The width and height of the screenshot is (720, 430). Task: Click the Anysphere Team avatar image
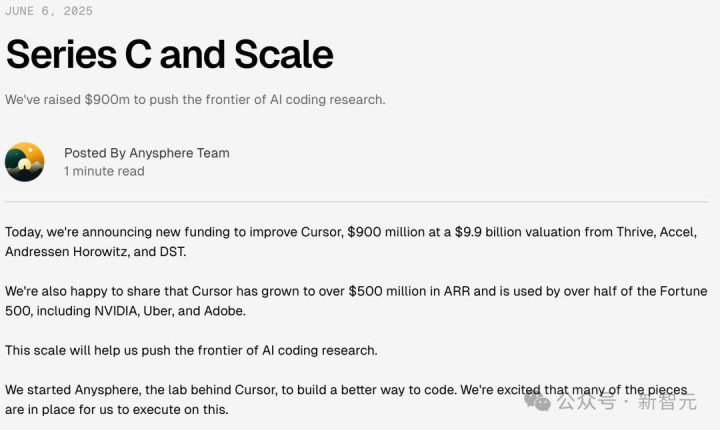[x=24, y=162]
